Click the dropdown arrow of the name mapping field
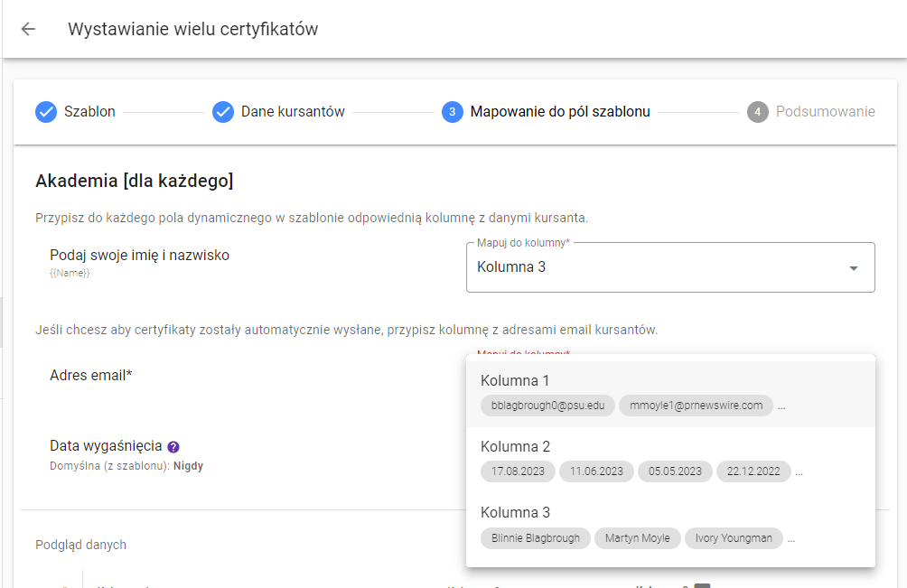 click(x=853, y=268)
